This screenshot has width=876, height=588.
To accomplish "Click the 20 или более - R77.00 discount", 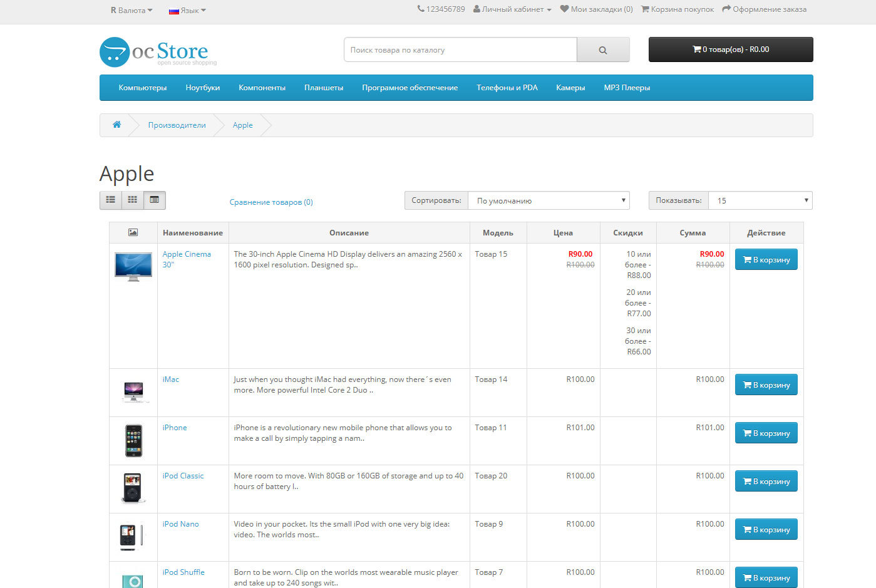I will [638, 303].
